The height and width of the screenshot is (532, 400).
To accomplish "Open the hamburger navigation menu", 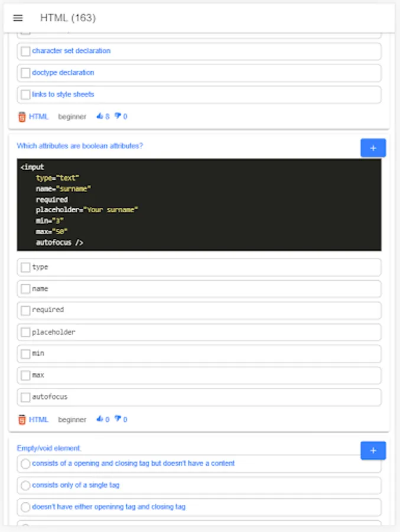I will [18, 18].
